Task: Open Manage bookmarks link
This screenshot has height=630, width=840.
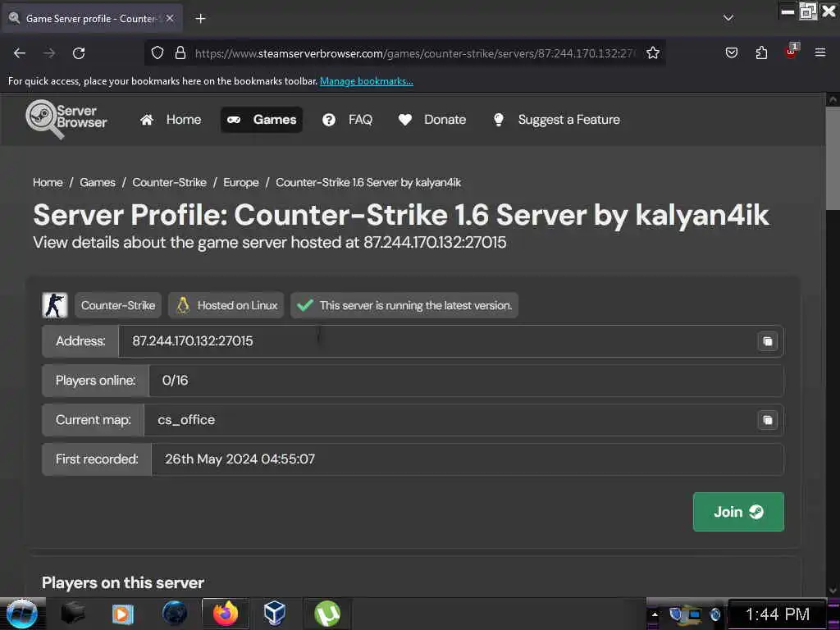Action: [x=367, y=81]
